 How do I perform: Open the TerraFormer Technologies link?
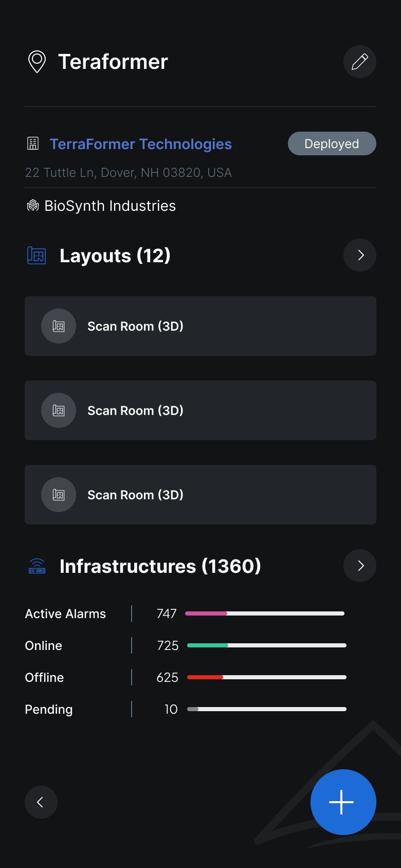click(140, 144)
